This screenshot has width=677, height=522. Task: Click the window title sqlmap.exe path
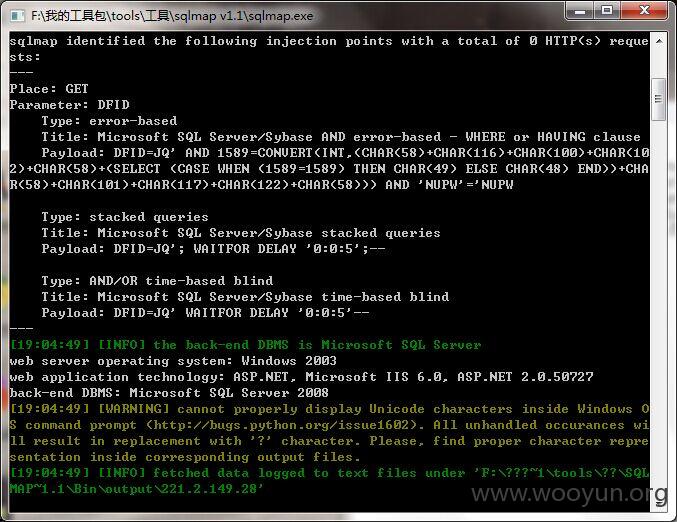pyautogui.click(x=172, y=16)
